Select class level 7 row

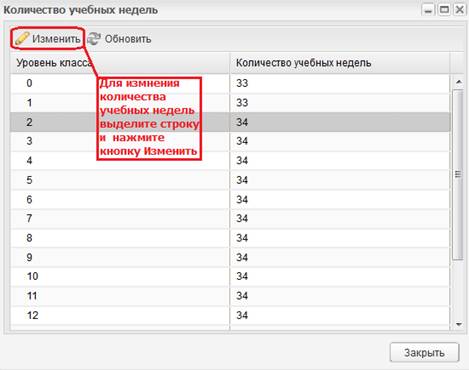[x=230, y=219]
